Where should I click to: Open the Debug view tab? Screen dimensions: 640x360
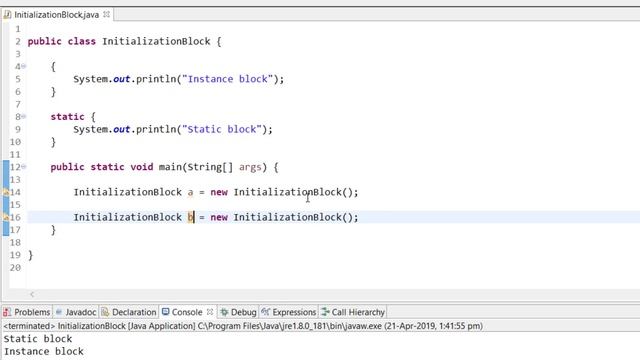[238, 312]
